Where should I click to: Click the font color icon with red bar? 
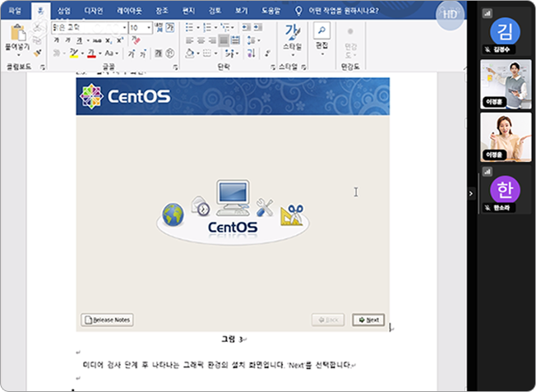(x=91, y=53)
